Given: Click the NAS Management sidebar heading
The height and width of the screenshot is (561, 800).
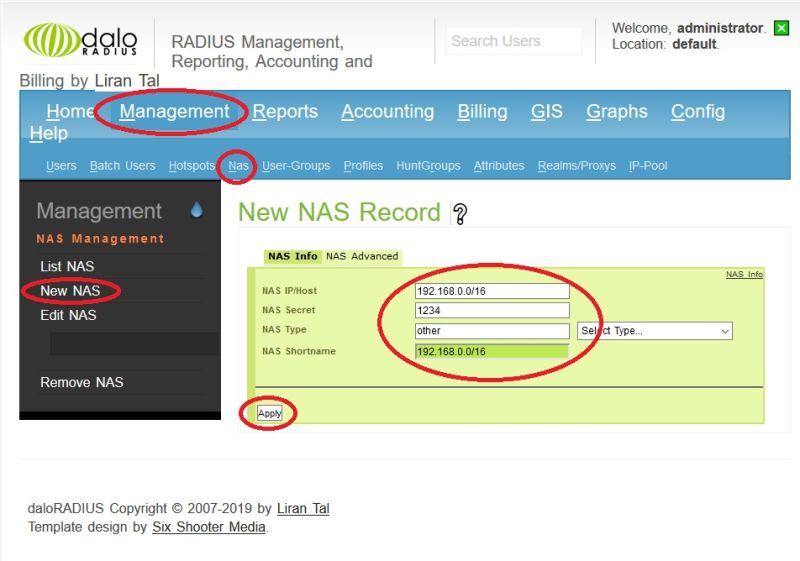Looking at the screenshot, I should tap(100, 239).
